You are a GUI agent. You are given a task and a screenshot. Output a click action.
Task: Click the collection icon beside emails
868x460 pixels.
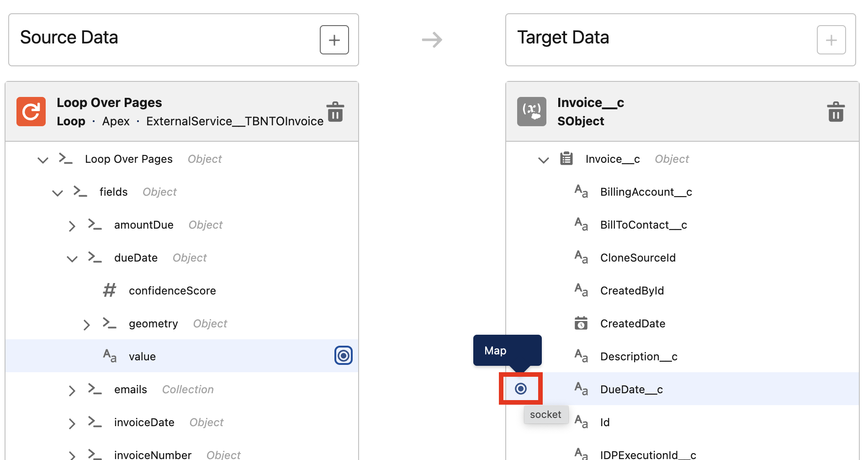click(95, 389)
